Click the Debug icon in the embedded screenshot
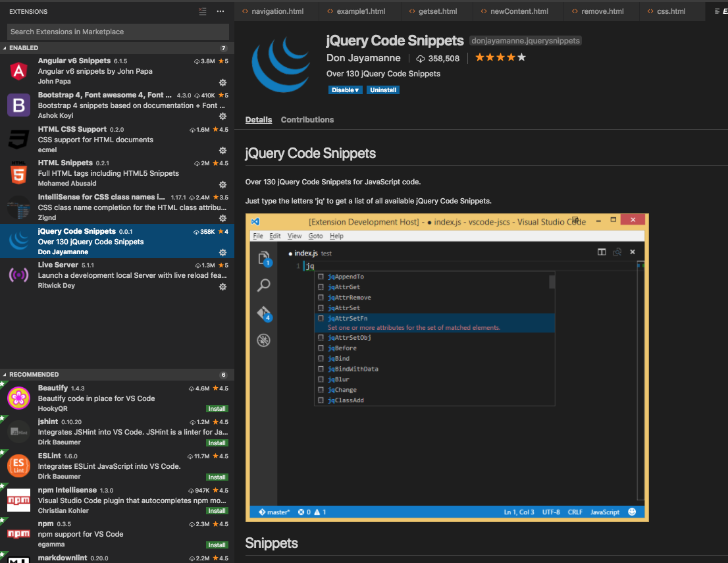Screen dimensions: 728x563 [x=264, y=340]
